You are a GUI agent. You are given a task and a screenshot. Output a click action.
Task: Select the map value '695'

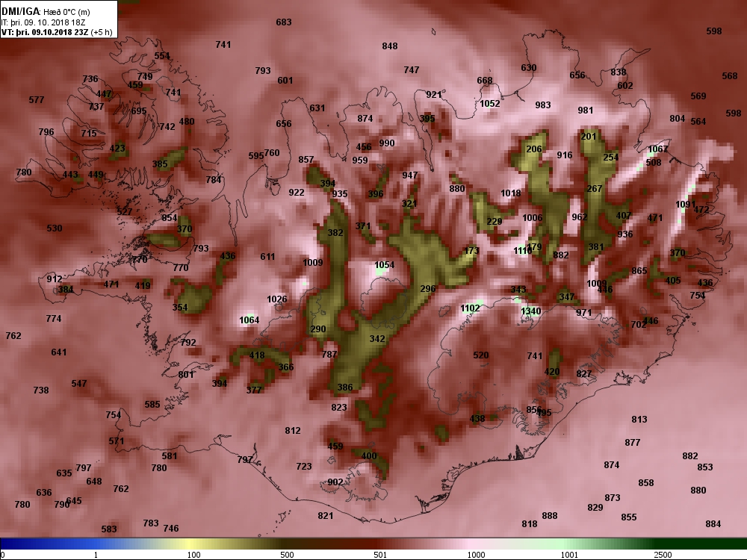click(139, 111)
